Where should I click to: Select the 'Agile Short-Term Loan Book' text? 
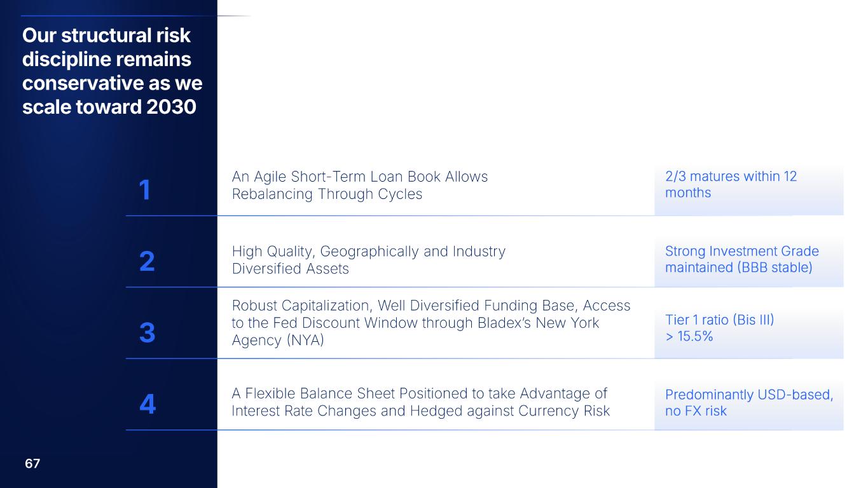pyautogui.click(x=360, y=177)
